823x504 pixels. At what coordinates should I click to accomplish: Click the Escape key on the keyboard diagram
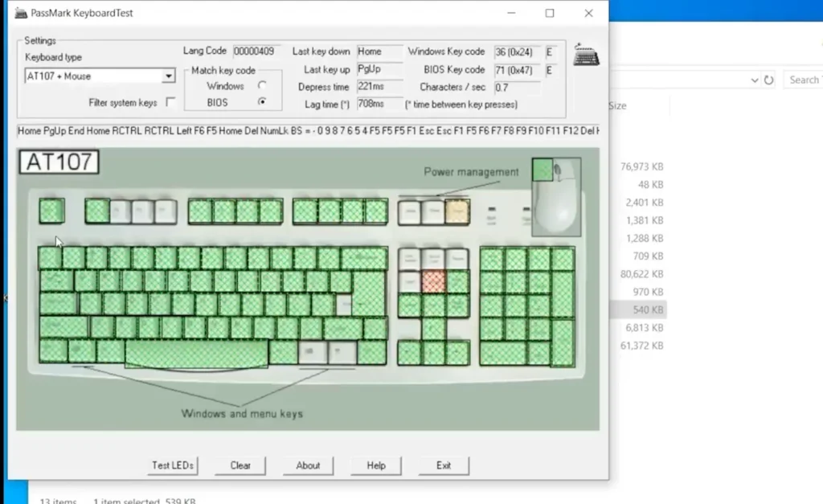click(x=51, y=211)
